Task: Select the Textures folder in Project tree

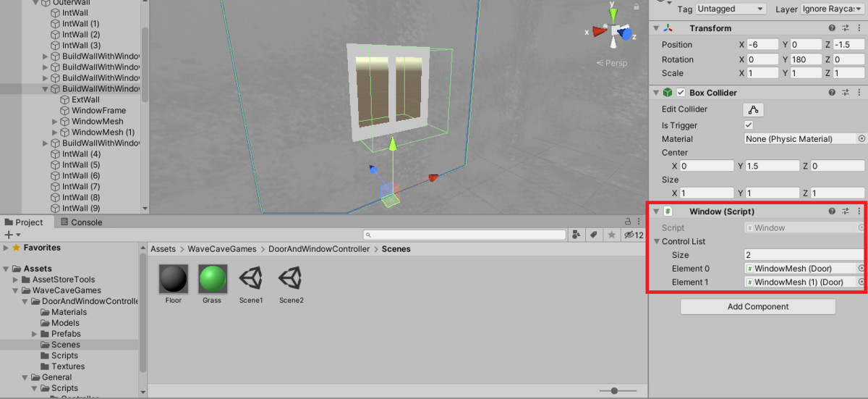Action: click(68, 366)
